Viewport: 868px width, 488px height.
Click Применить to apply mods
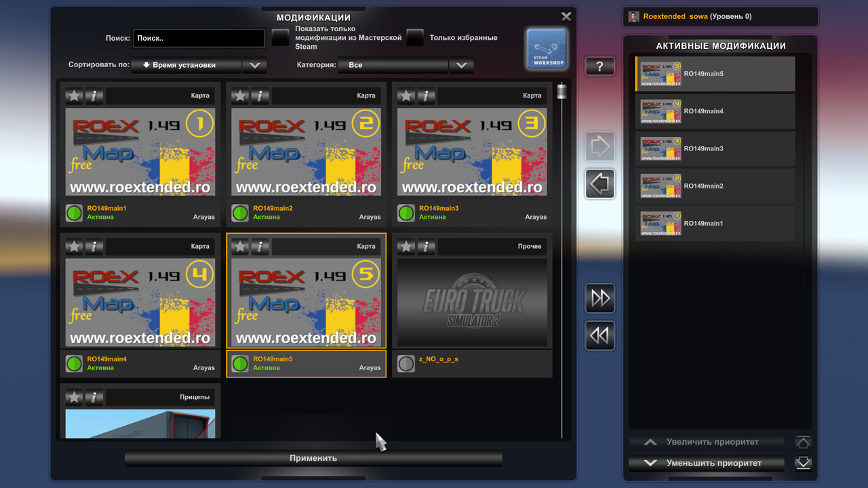(313, 458)
